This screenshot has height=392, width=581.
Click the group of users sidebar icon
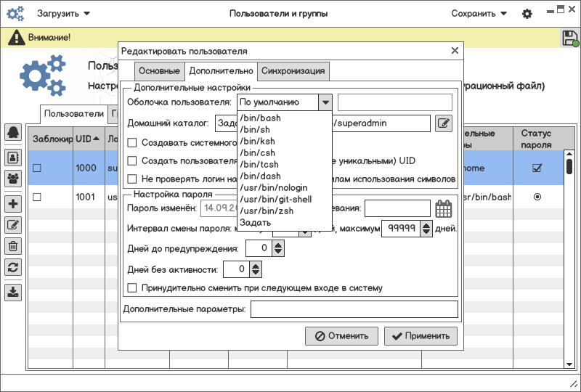[x=13, y=178]
